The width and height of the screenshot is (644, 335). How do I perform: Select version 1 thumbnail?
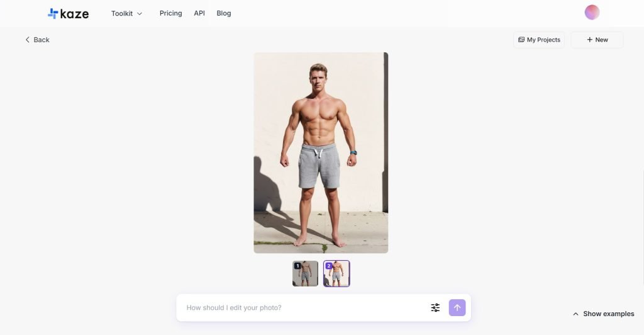(305, 273)
